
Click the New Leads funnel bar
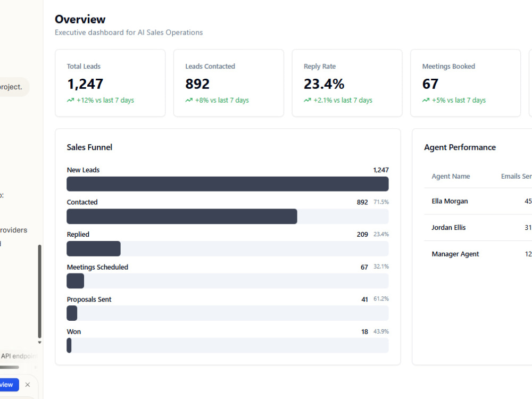click(227, 184)
